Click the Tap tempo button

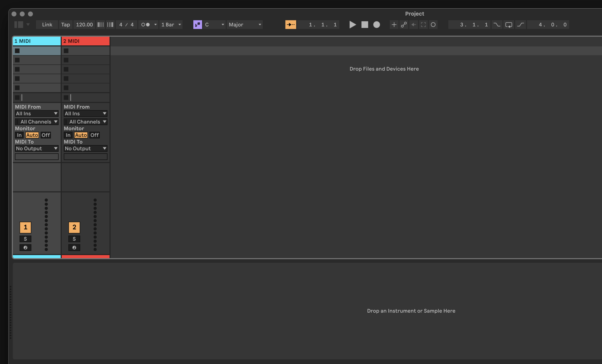pyautogui.click(x=65, y=25)
